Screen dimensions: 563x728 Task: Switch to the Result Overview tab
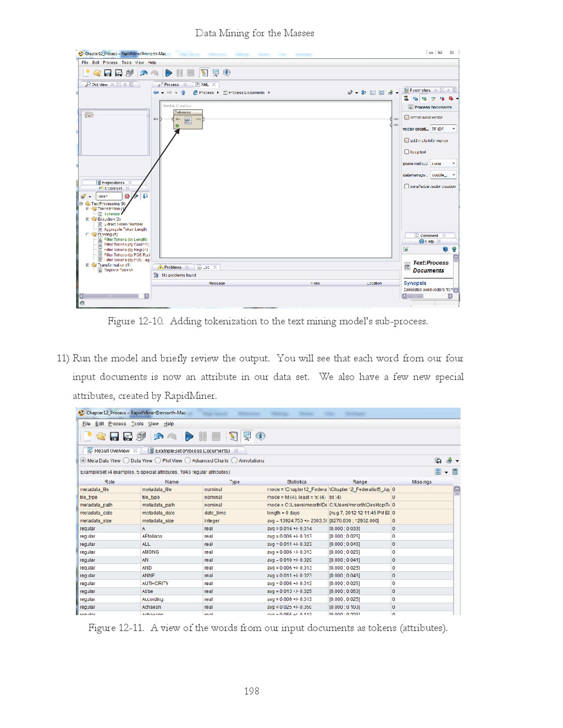point(112,451)
